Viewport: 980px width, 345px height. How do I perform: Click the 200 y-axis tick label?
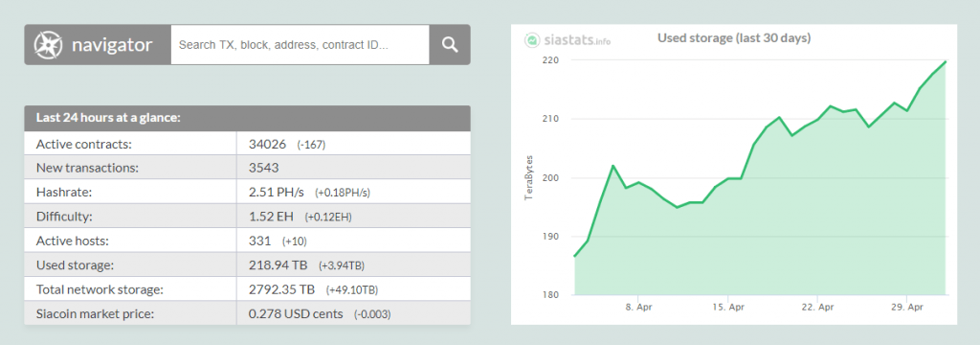550,178
